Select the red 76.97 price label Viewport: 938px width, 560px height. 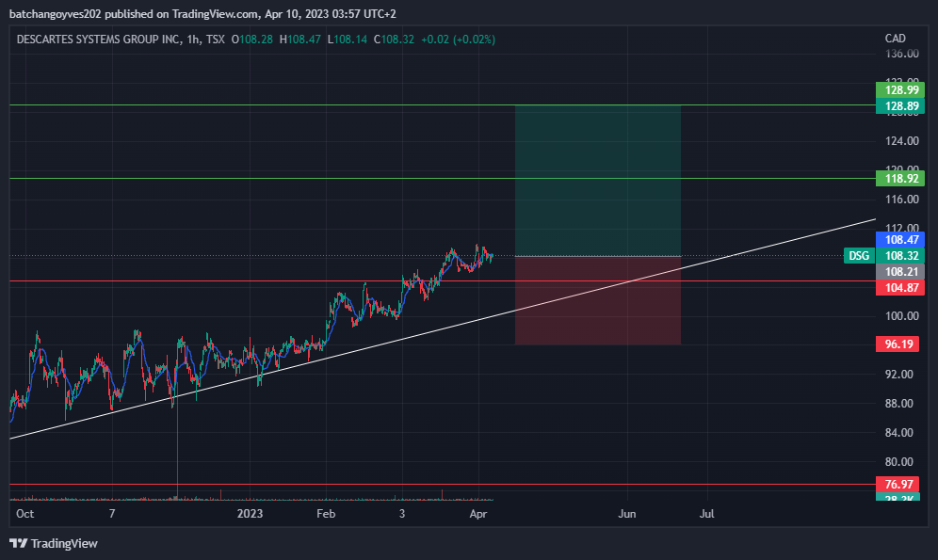[x=898, y=484]
